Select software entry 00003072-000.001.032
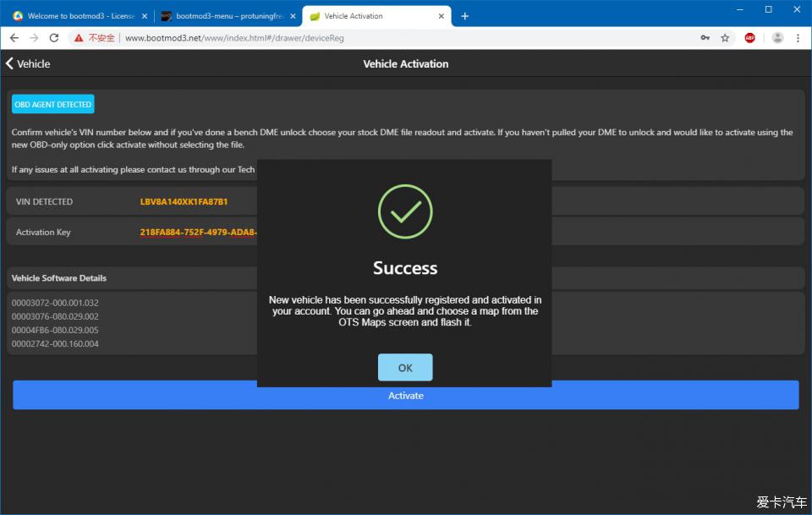This screenshot has height=515, width=812. click(55, 303)
